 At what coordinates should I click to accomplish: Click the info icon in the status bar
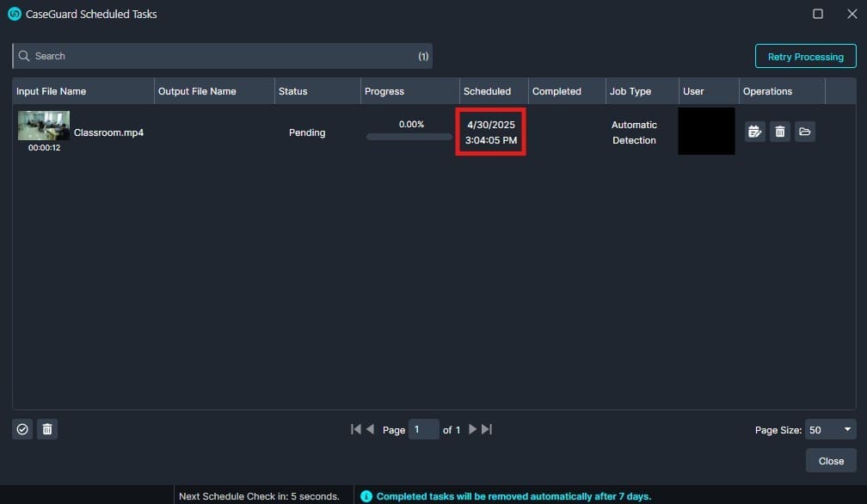coord(366,496)
